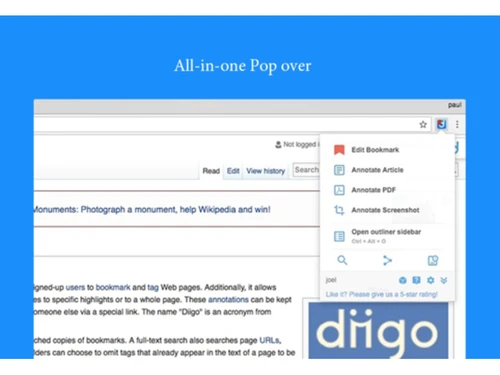Follow the users link in article
Image resolution: width=500 pixels, height=375 pixels.
tap(75, 287)
